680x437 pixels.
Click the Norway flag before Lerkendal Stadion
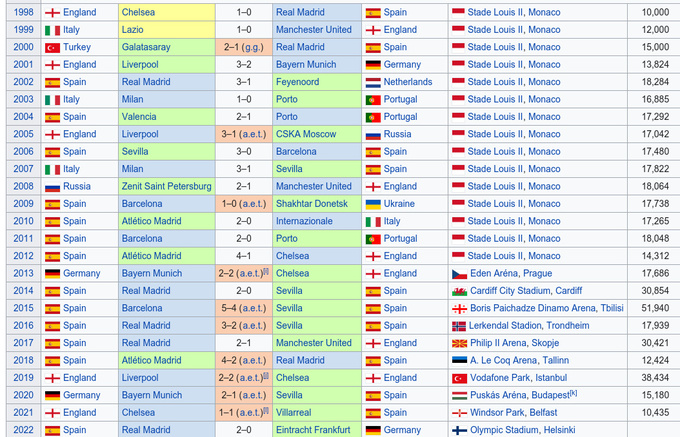click(x=459, y=326)
